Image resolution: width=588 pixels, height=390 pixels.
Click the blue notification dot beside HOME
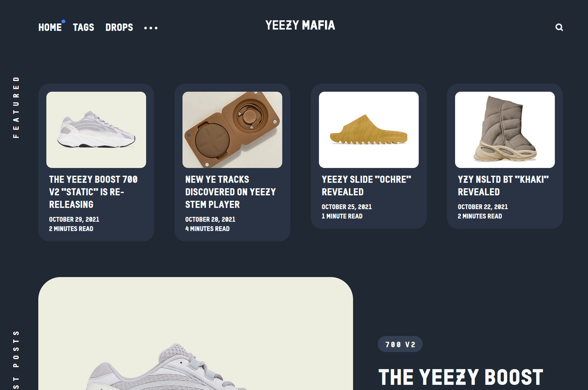point(63,22)
